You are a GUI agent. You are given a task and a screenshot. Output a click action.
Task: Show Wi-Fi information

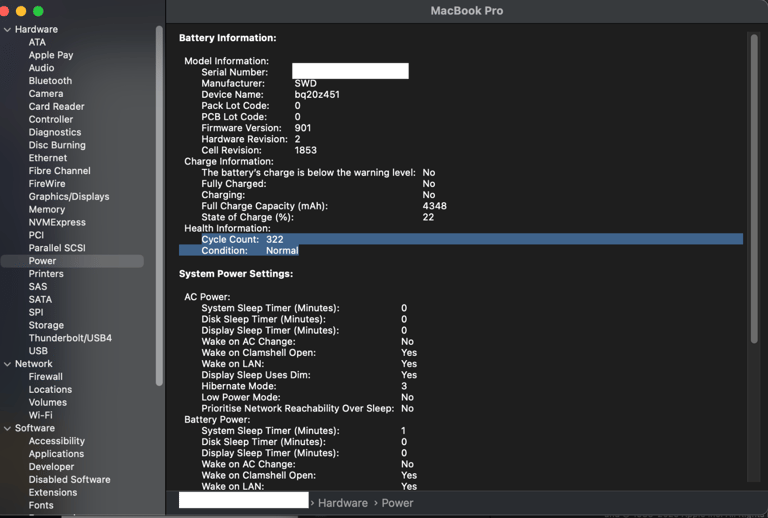tap(40, 415)
